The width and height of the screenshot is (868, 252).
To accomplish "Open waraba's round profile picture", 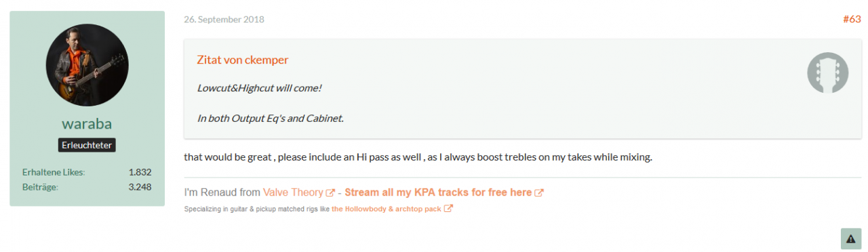I will pos(87,66).
